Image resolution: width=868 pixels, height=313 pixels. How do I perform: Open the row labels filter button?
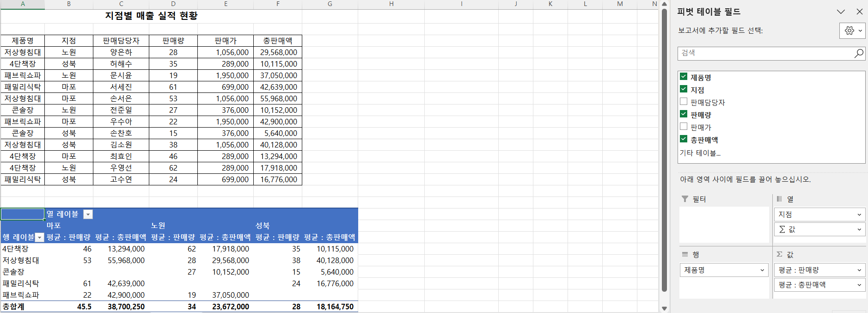click(x=40, y=238)
